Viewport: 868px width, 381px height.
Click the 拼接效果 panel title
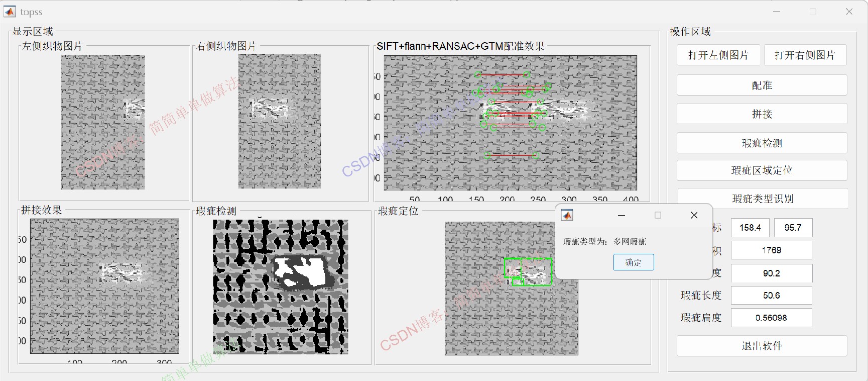coord(41,210)
